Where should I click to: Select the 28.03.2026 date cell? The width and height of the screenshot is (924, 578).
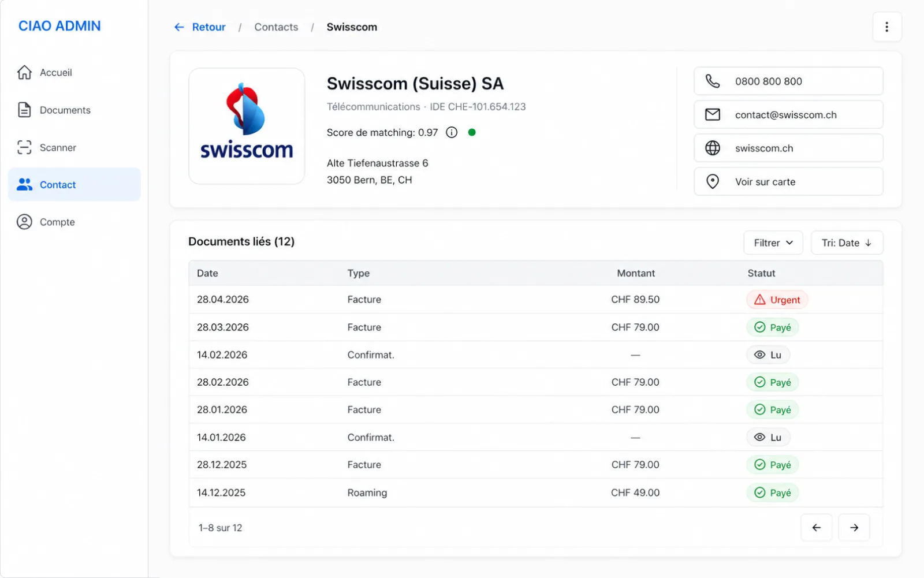tap(223, 327)
